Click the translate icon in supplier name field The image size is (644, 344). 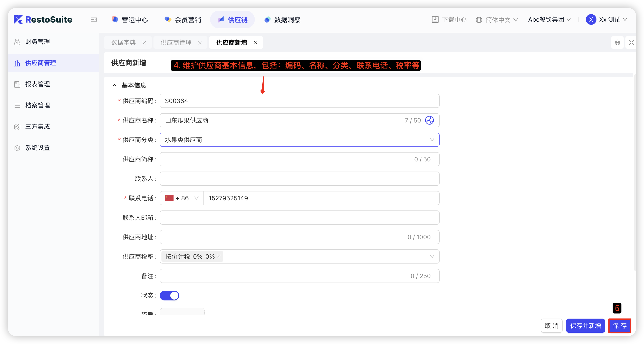(429, 120)
